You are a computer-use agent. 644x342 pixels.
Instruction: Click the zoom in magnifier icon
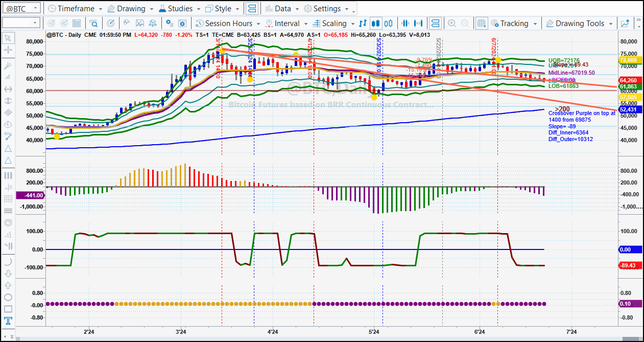point(451,23)
